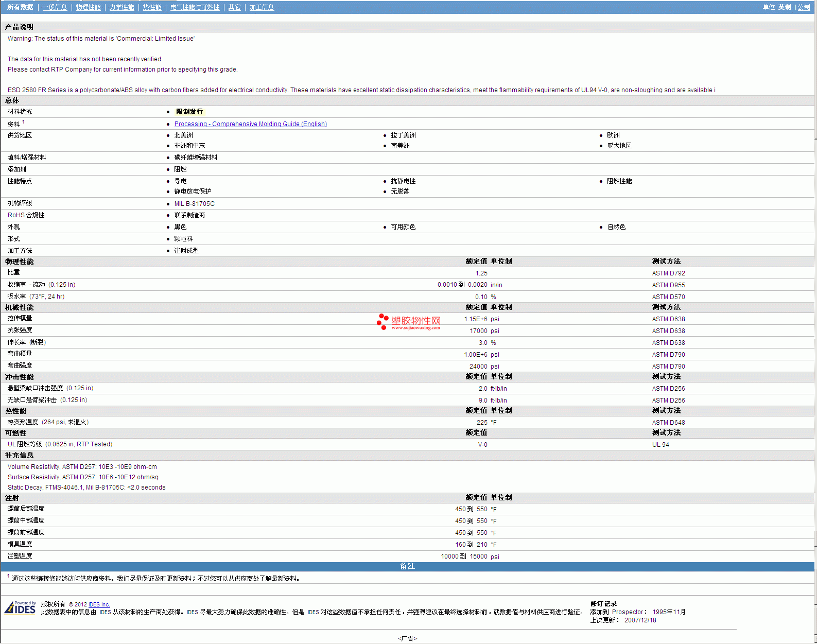Viewport: 817px width, 644px height.
Task: Switch to the 其它 tab
Action: (x=234, y=7)
